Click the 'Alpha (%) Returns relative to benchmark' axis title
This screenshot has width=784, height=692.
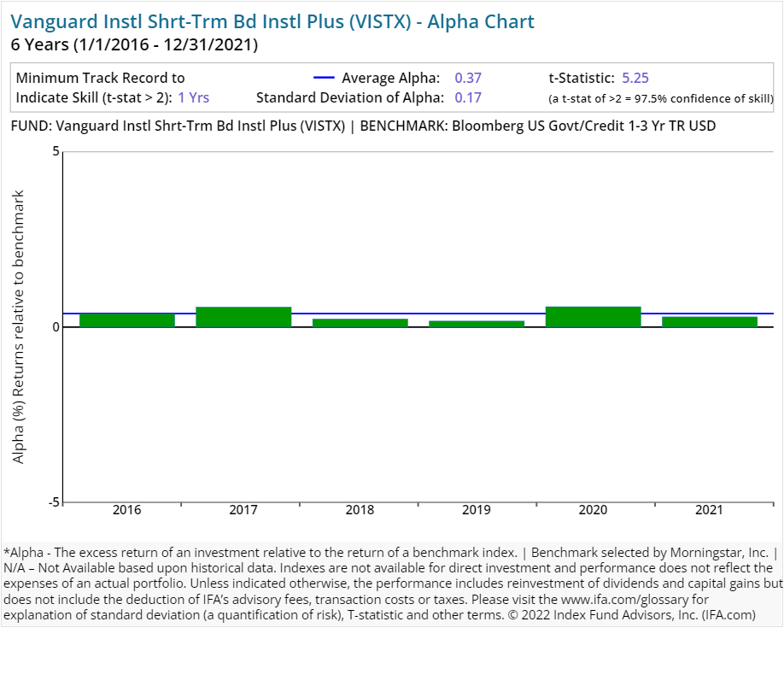pyautogui.click(x=18, y=327)
